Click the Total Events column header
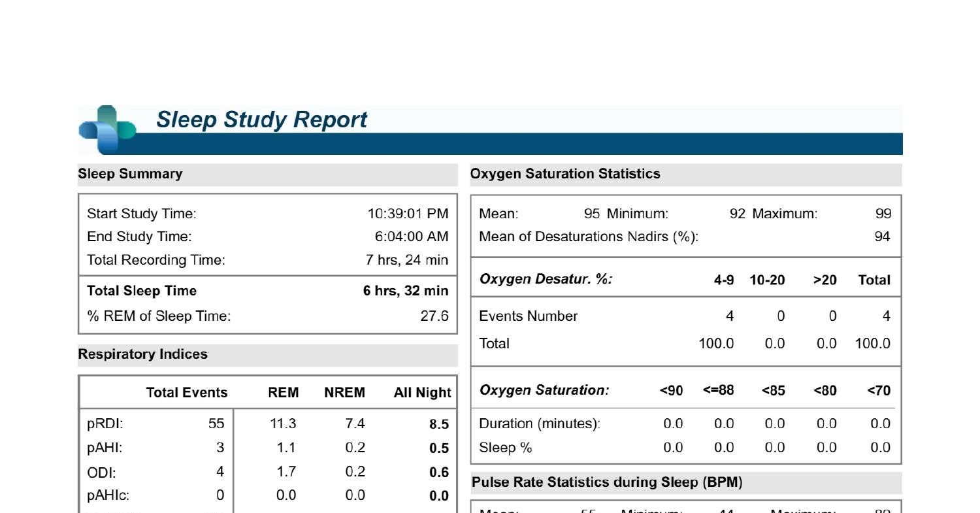This screenshot has height=513, width=980. pos(188,393)
